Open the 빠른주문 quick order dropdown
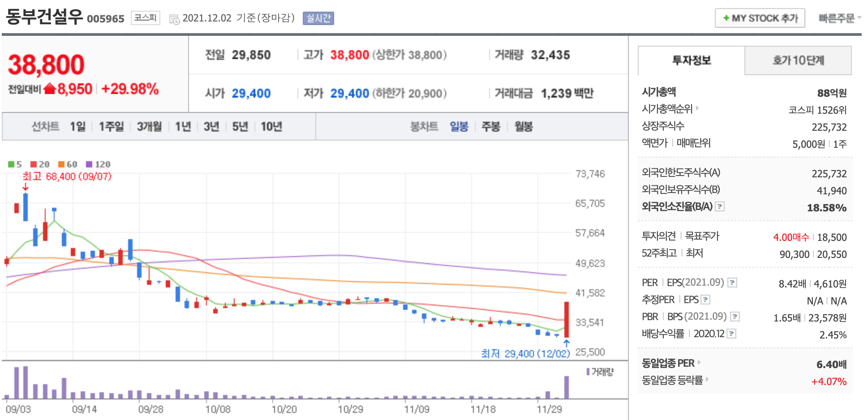 tap(839, 18)
